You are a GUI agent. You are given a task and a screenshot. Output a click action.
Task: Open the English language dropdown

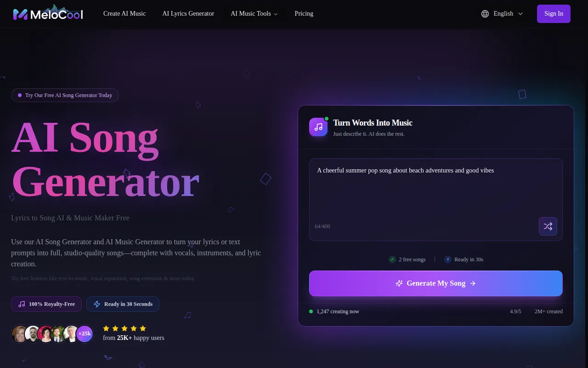[x=502, y=14]
